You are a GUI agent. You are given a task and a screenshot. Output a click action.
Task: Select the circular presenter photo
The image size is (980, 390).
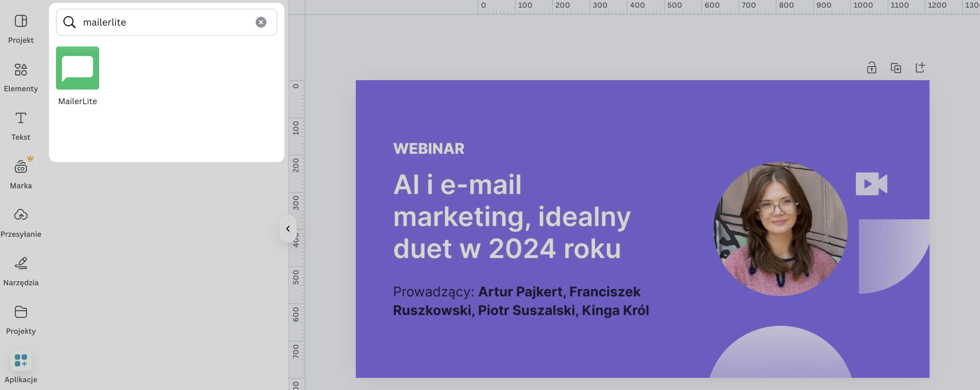pyautogui.click(x=780, y=229)
